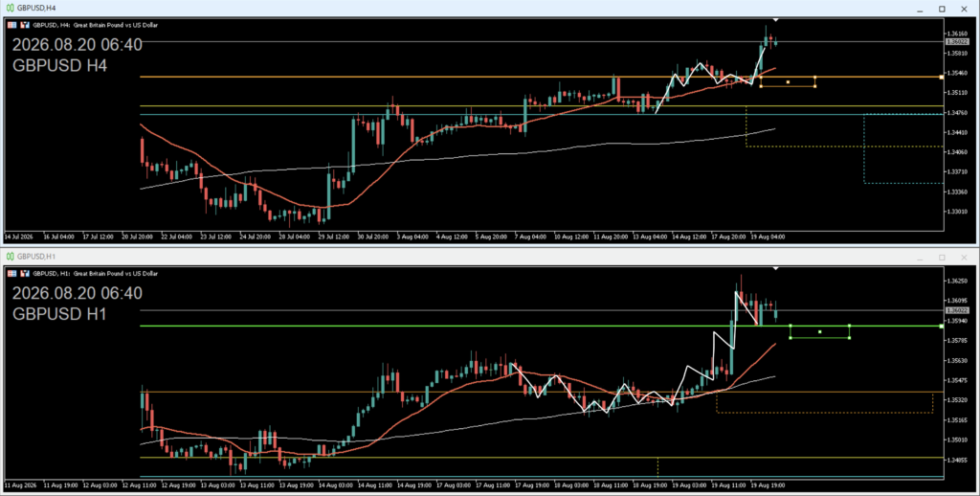The height and width of the screenshot is (496, 980).
Task: Click the candlestick icon in GBPUSD,H4 title bar
Action: coord(10,8)
